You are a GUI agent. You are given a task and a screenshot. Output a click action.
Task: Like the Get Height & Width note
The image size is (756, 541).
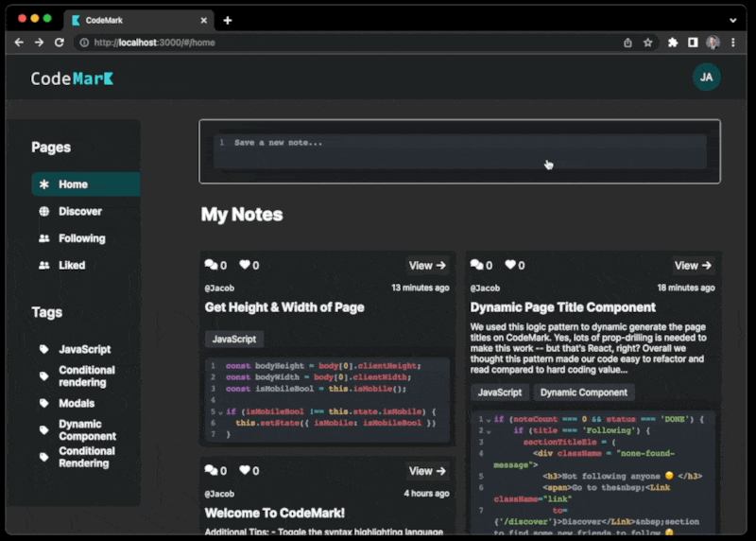[245, 265]
